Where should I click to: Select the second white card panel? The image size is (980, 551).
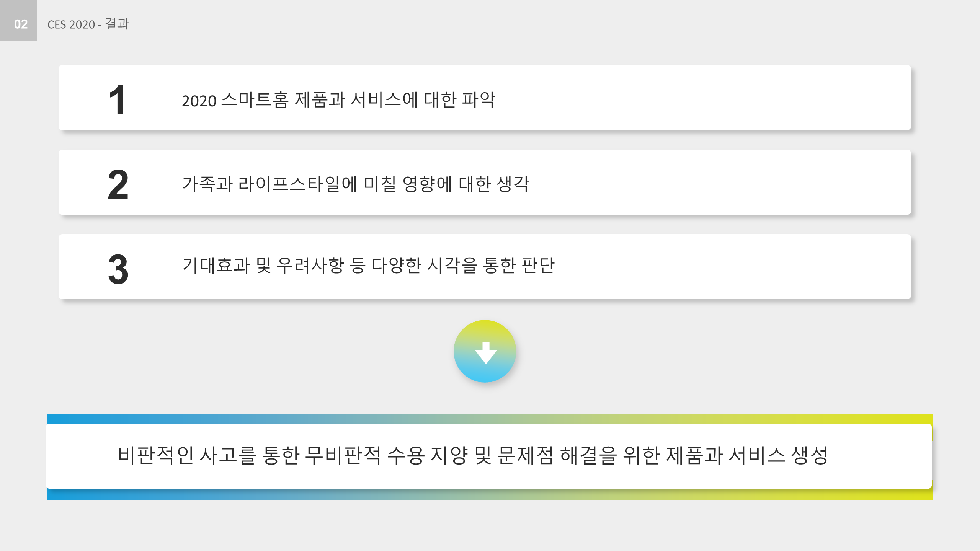point(485,182)
